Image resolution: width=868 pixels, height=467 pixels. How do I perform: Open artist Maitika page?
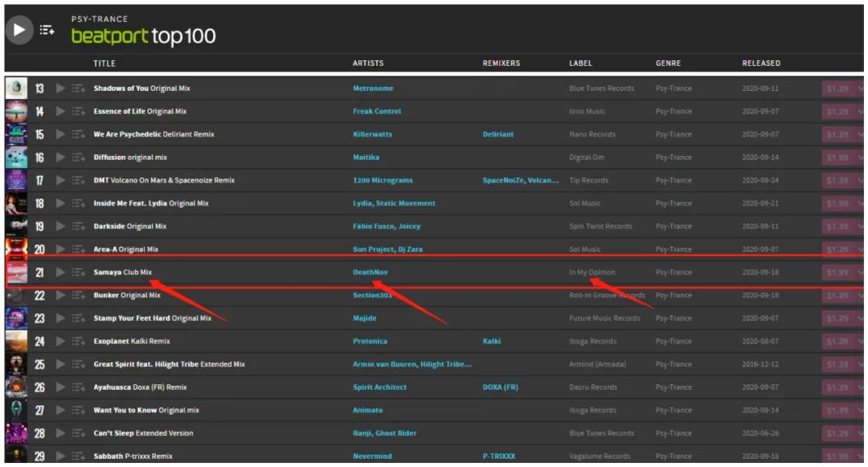pos(366,158)
